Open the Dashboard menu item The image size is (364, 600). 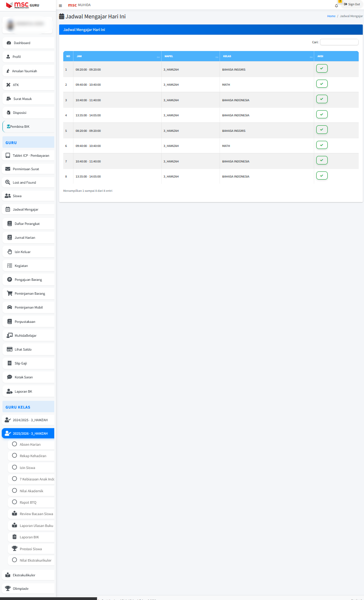click(22, 43)
